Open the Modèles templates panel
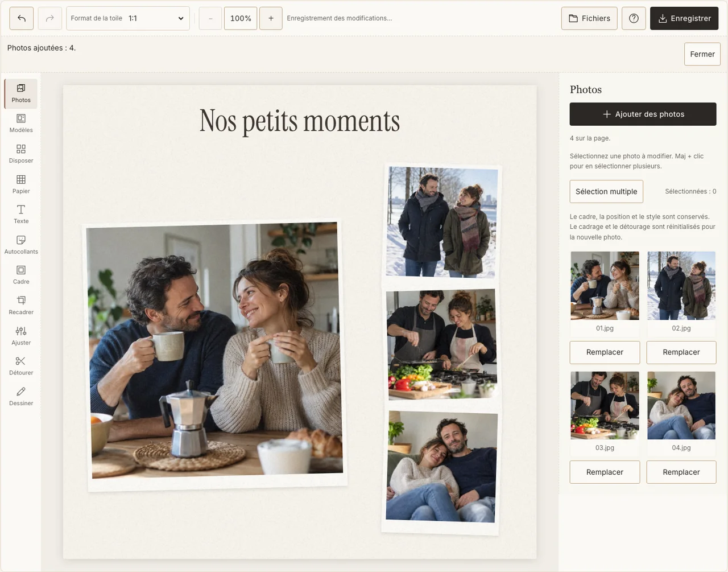Image resolution: width=728 pixels, height=572 pixels. 21,124
